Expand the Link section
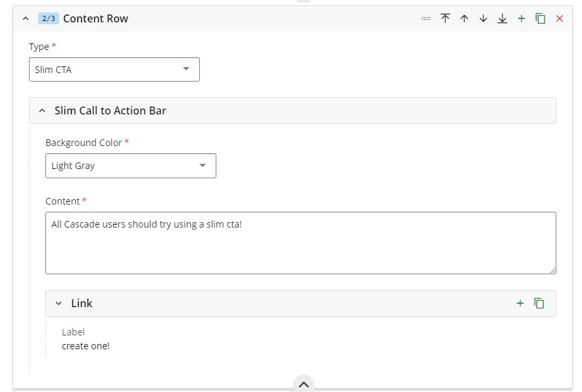Screen dimensions: 582x392 [x=58, y=303]
